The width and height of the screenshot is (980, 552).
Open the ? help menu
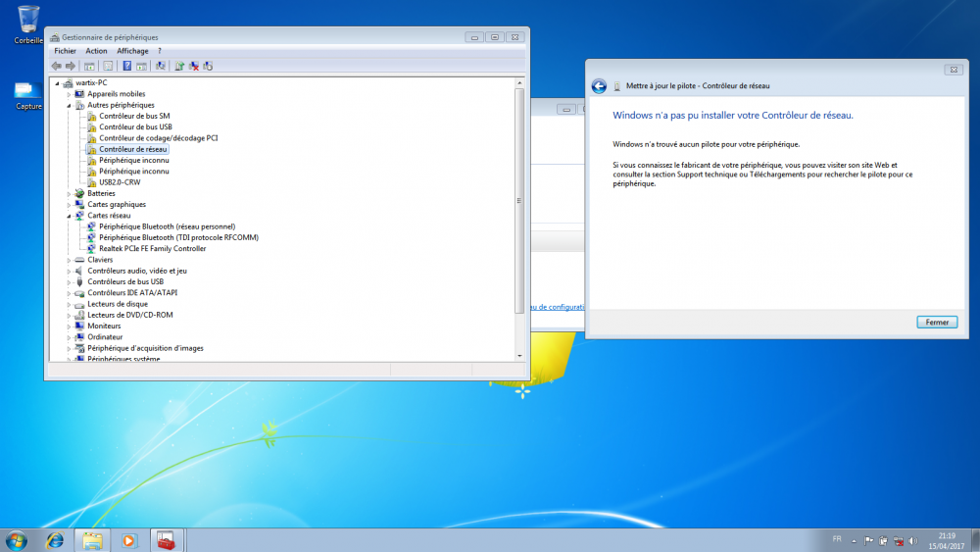[x=160, y=51]
